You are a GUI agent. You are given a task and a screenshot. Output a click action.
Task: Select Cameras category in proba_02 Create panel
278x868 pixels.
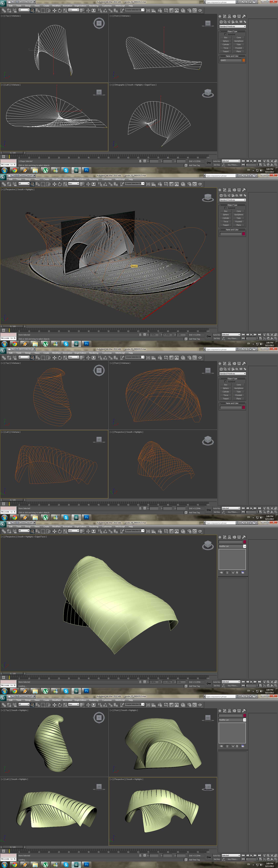233,195
